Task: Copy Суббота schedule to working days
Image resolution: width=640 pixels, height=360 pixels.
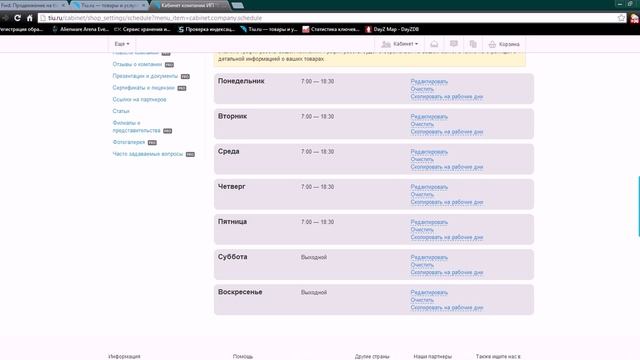Action: click(x=447, y=272)
